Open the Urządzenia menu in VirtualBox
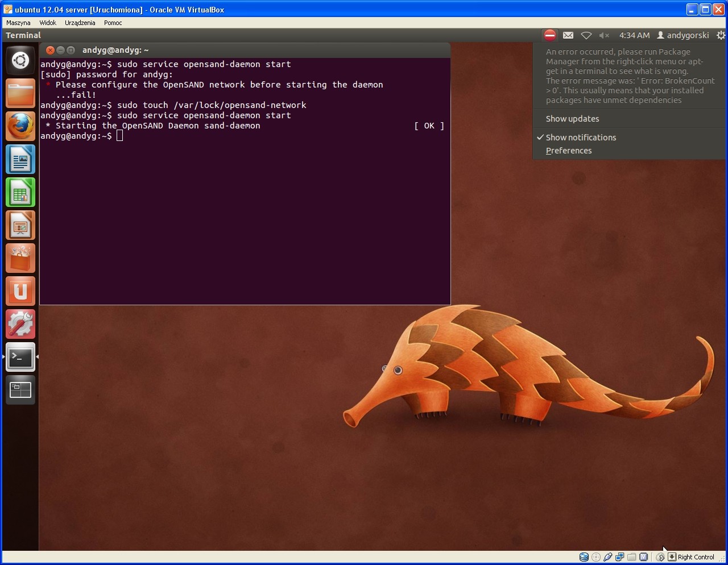Image resolution: width=728 pixels, height=565 pixels. [x=80, y=23]
